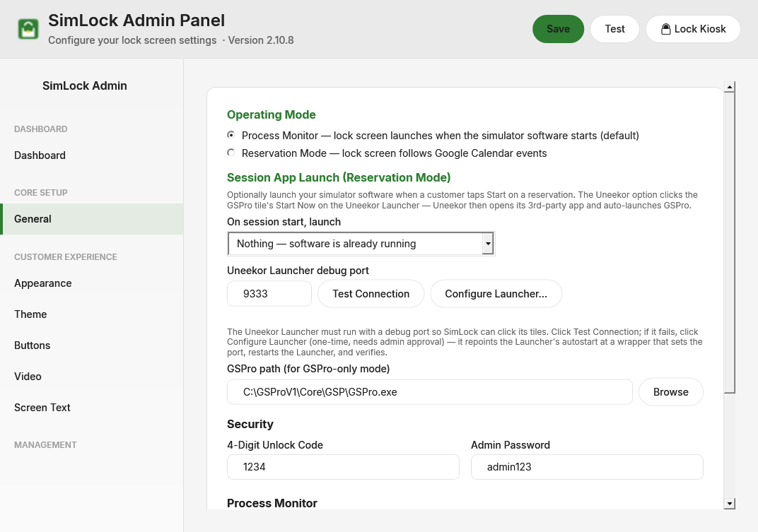Click the MANAGEMENT section label
The image size is (758, 532).
(x=45, y=444)
